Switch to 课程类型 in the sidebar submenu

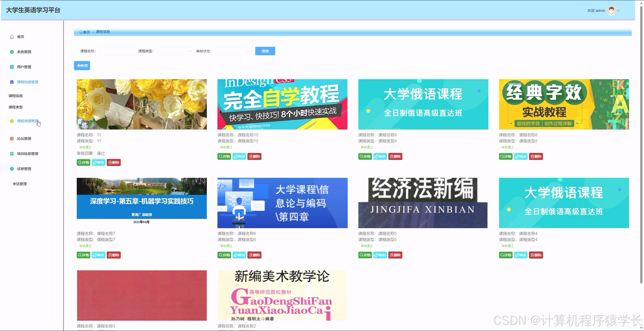coord(15,107)
